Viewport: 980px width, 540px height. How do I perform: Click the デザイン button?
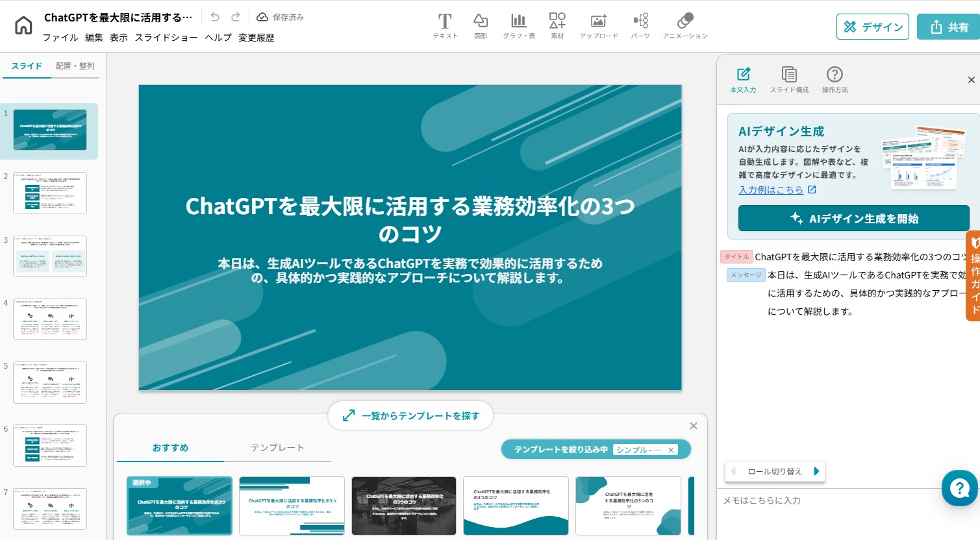tap(873, 27)
